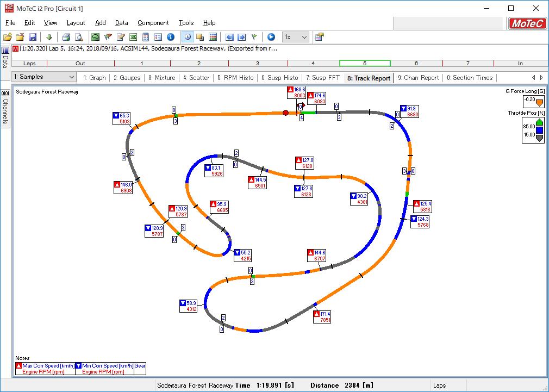Click the green Throttle Pos legend swatch
549x392 pixels.
point(540,122)
